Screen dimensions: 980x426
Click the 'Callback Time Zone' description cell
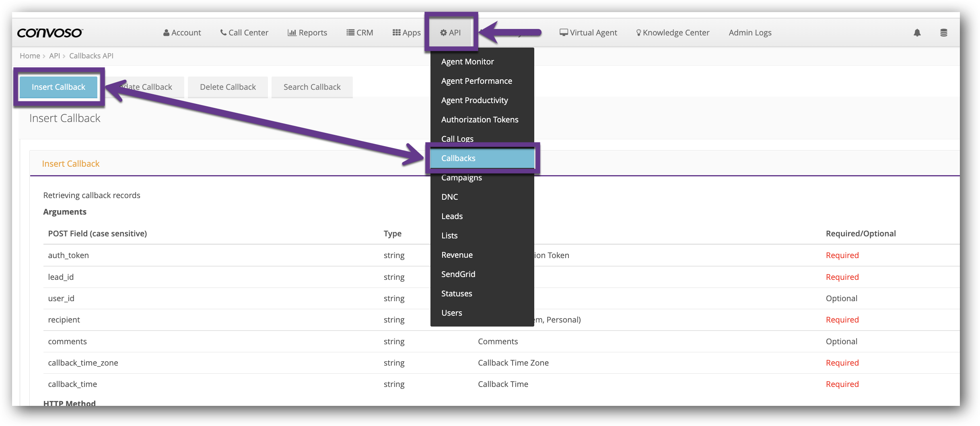513,363
